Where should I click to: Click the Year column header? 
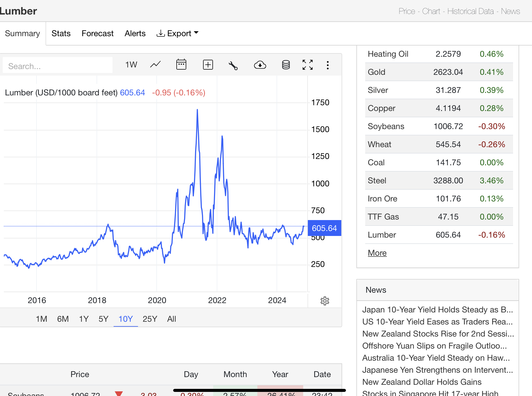(x=280, y=374)
